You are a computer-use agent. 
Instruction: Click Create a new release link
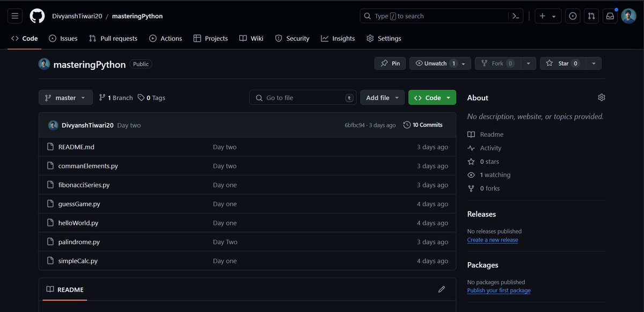pyautogui.click(x=493, y=240)
